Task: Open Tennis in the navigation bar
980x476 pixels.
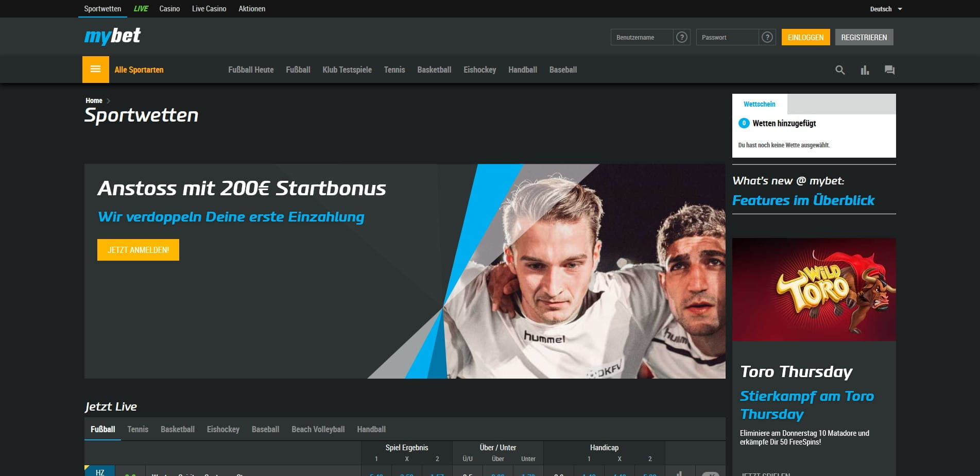Action: pos(394,70)
